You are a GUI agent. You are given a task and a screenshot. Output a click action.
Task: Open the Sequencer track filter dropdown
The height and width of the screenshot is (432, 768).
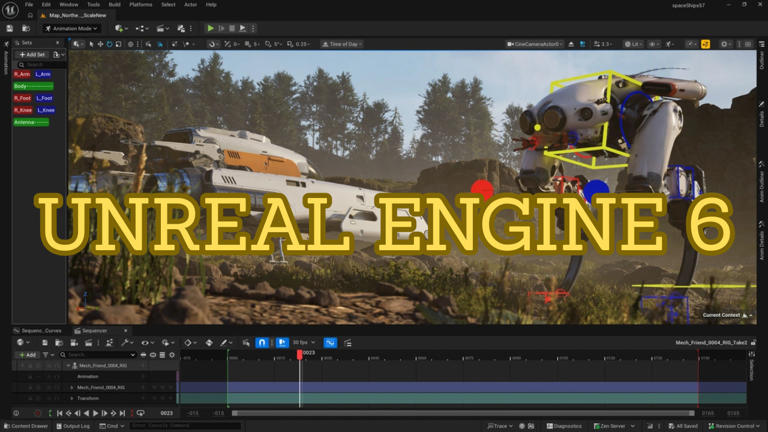(48, 355)
